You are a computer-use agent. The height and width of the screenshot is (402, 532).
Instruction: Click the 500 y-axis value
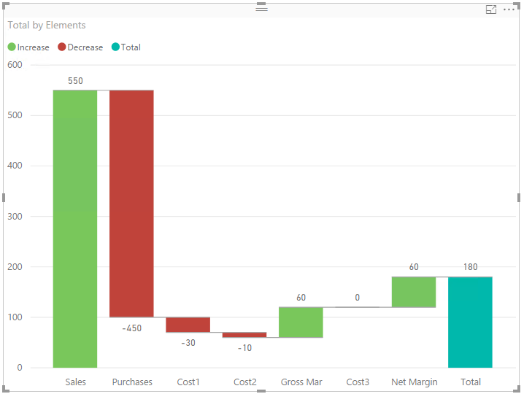(15, 115)
